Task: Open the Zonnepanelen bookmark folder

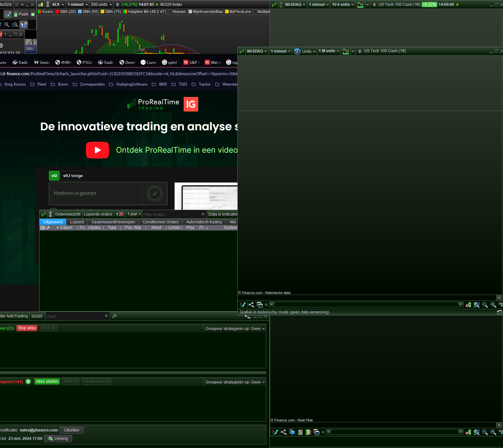Action: click(x=89, y=84)
